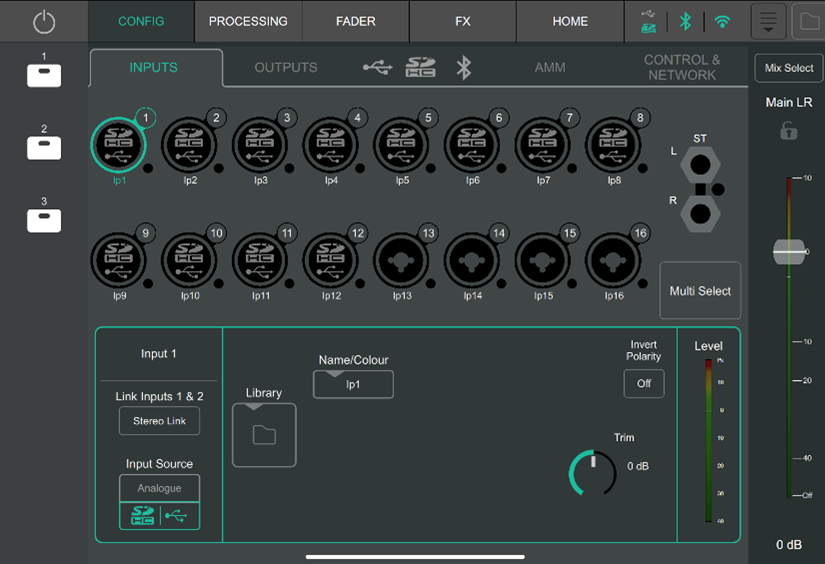Set input source to Analogue

[159, 488]
